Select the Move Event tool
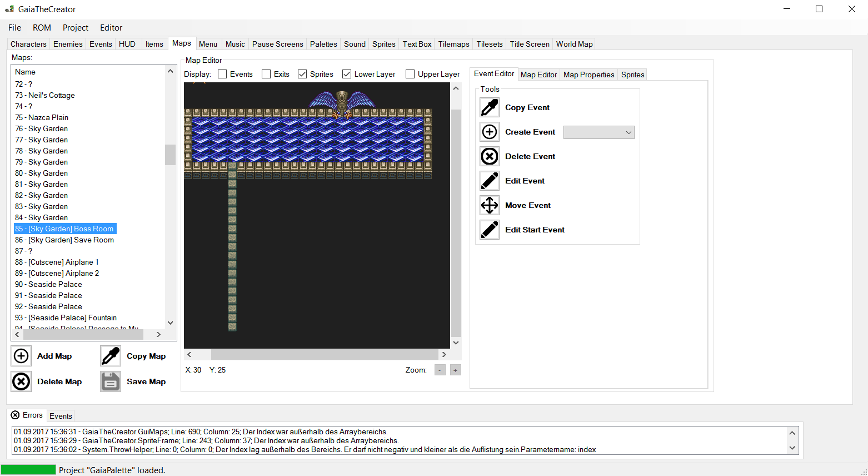This screenshot has height=476, width=868. (x=490, y=205)
